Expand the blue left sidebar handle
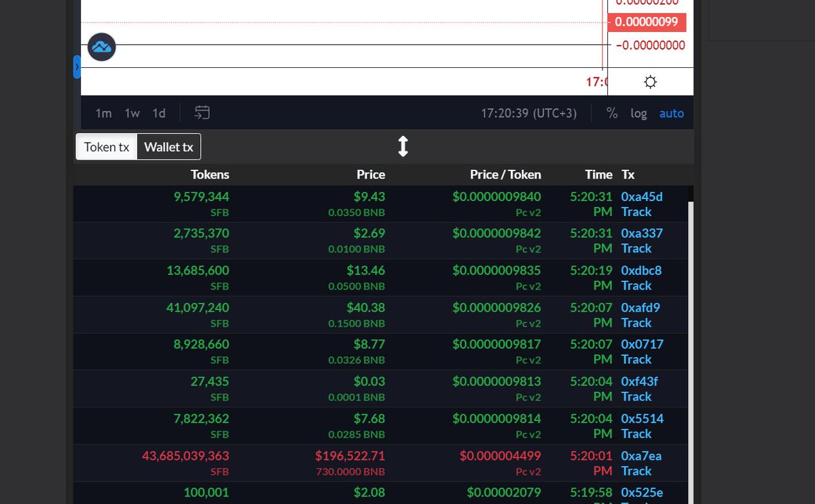Screen dimensions: 815x504 pyautogui.click(x=77, y=67)
